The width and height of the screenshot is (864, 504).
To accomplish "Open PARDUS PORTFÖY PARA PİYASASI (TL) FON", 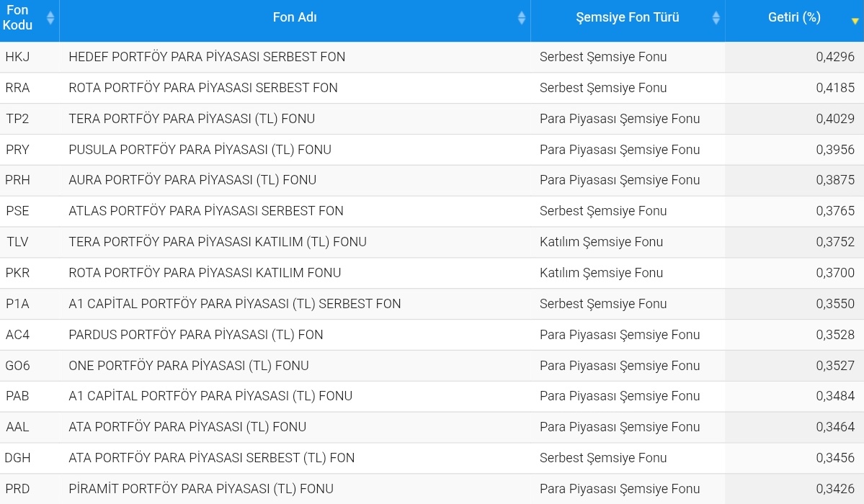I will point(195,334).
